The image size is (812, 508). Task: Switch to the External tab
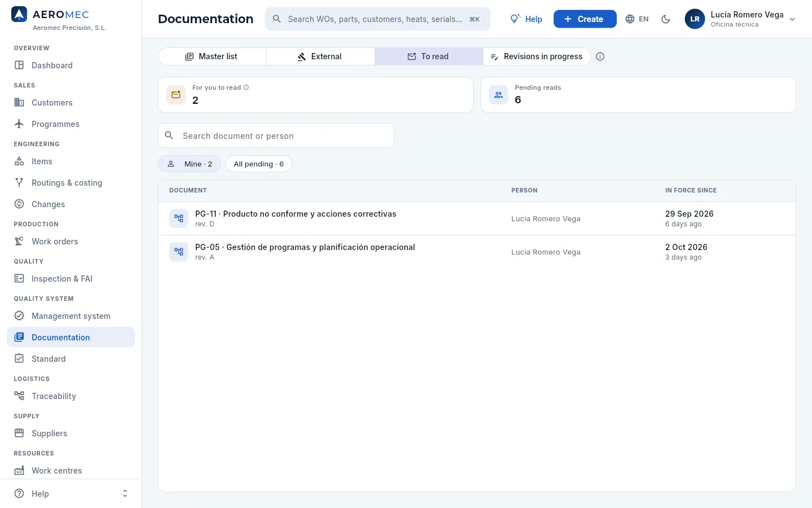point(320,56)
